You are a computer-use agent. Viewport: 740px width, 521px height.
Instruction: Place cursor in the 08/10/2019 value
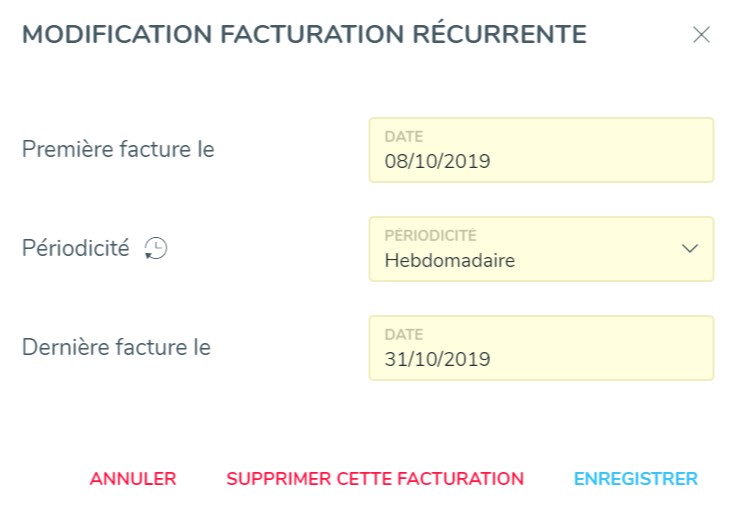click(x=437, y=161)
